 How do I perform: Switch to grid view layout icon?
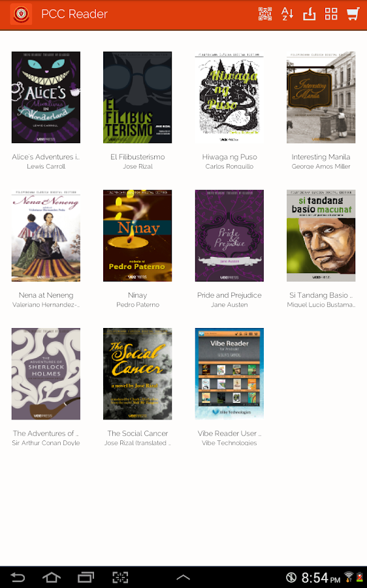[x=331, y=14]
